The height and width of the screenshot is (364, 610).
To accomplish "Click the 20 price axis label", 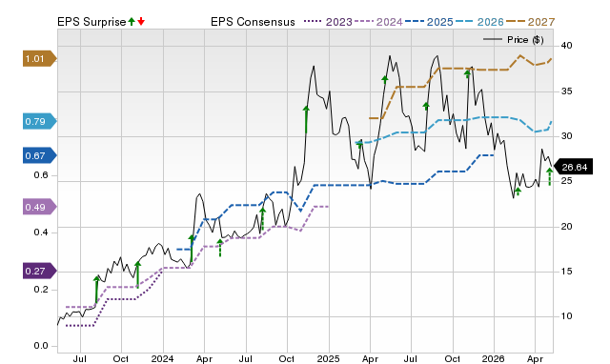I will pos(566,227).
